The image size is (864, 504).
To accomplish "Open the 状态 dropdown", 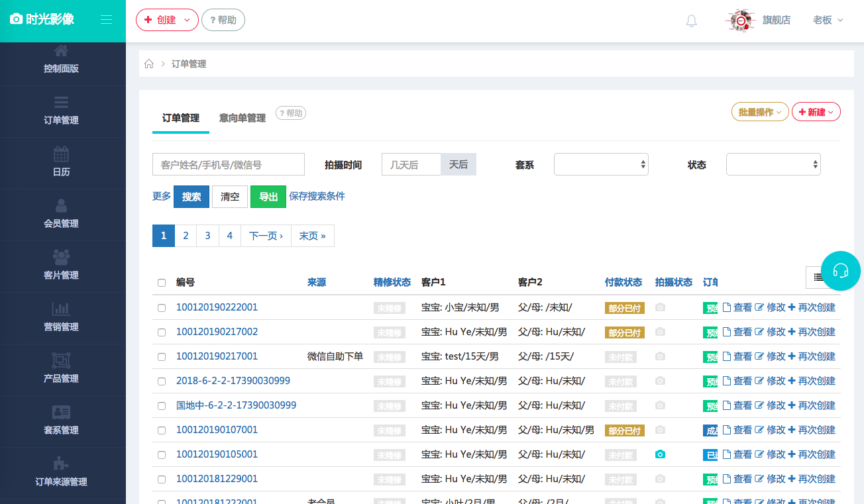I will coord(773,164).
